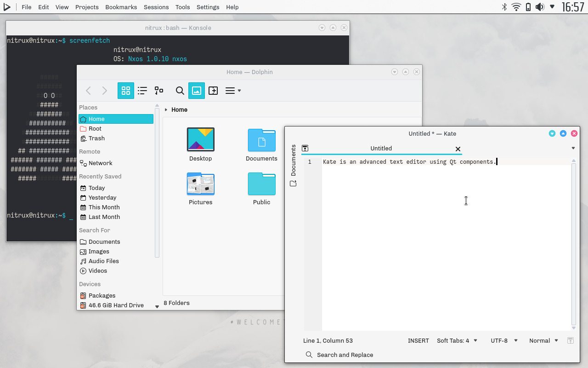Click the volume icon in the system tray
Viewport: 588px width, 368px height.
[x=540, y=7]
